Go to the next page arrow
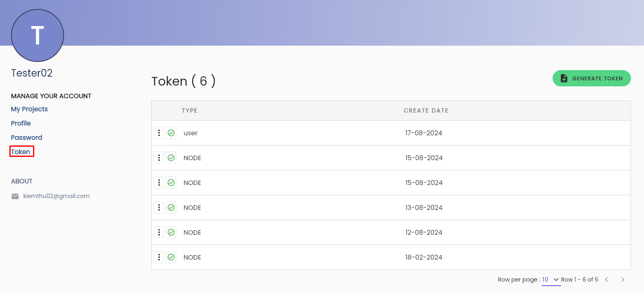Screen dimensions: 644x293 623,280
